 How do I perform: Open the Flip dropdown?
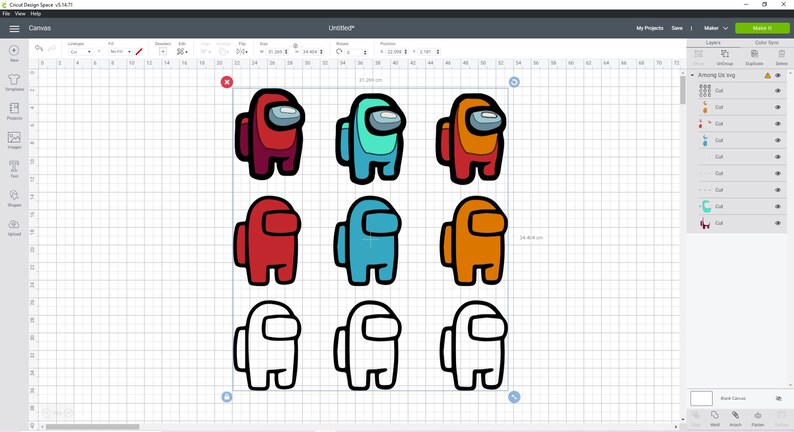[x=242, y=52]
